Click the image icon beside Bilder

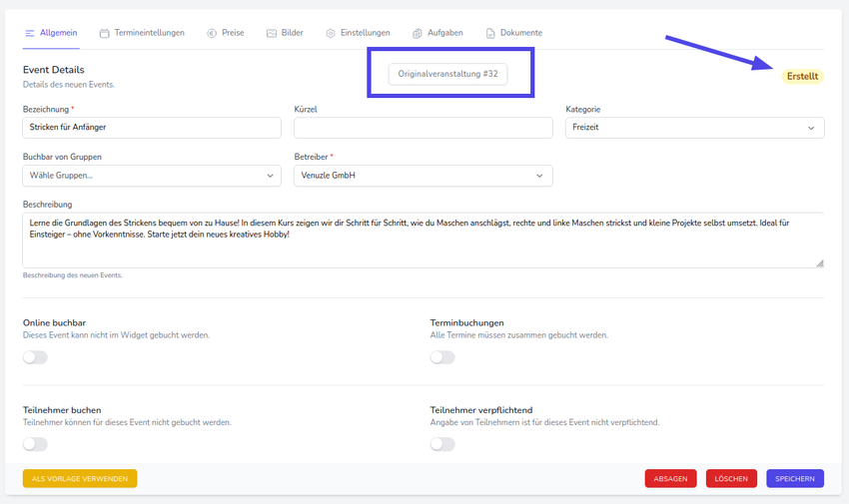(272, 33)
